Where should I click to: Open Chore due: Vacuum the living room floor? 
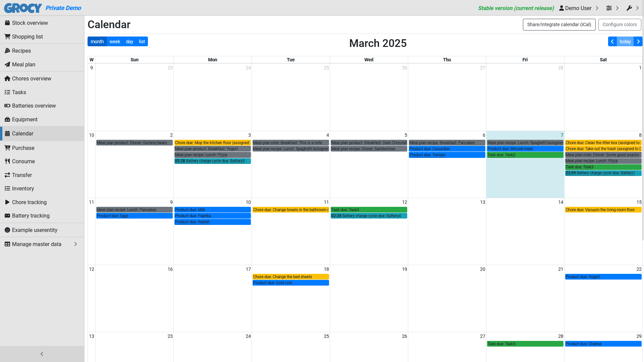603,210
